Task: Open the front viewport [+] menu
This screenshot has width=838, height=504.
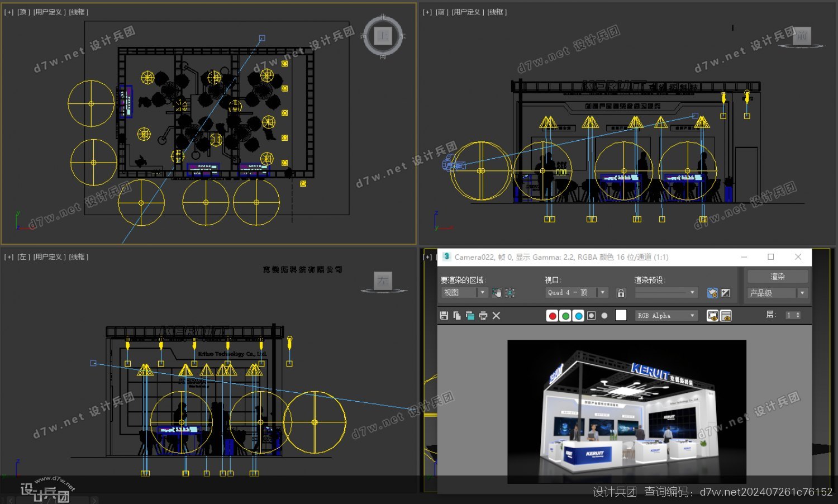Action: click(427, 12)
